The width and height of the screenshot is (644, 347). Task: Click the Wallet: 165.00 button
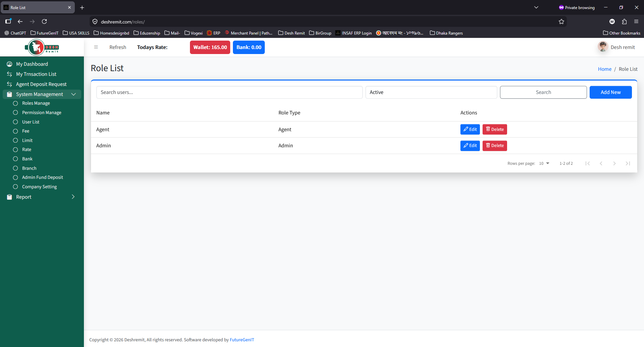[x=210, y=47]
